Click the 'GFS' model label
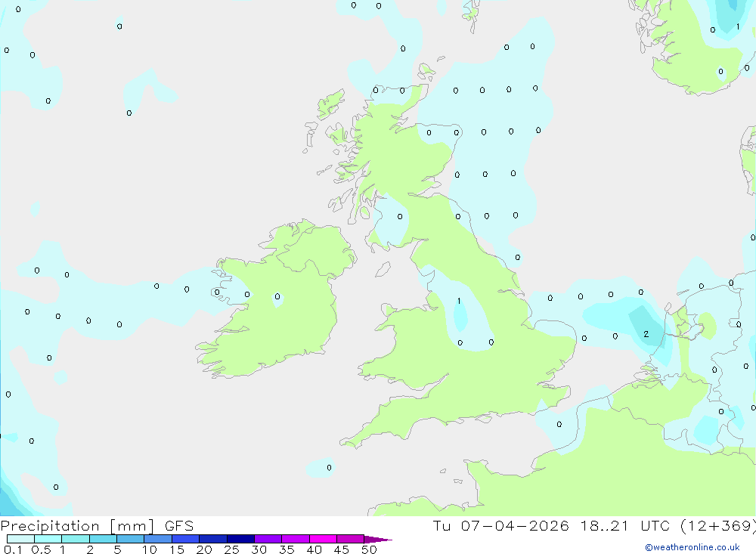 (x=179, y=525)
